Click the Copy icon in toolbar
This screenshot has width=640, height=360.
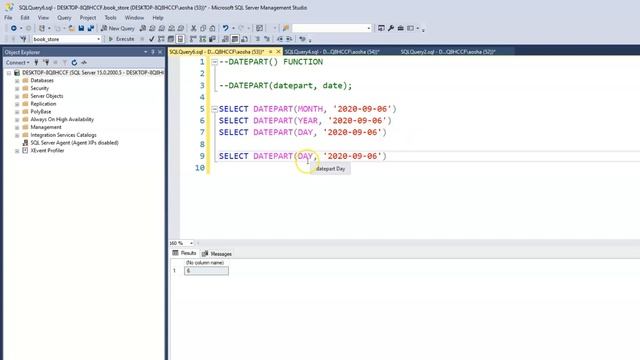pos(203,28)
